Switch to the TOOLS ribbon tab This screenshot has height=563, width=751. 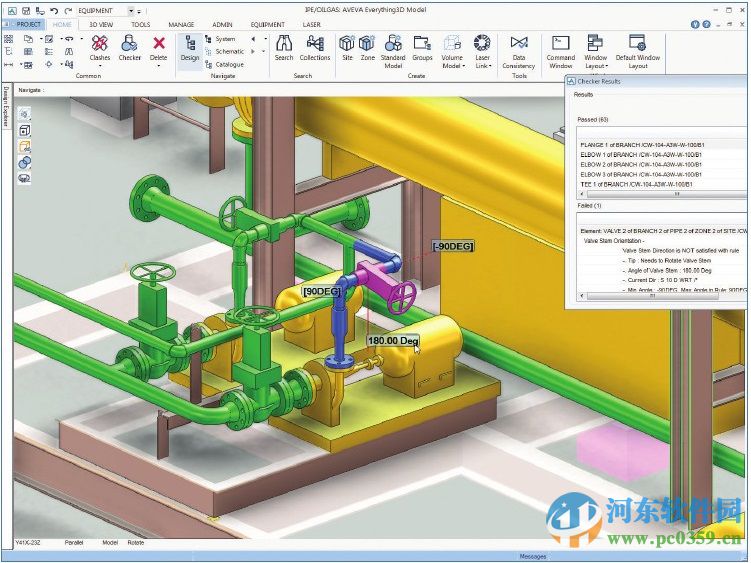click(140, 24)
